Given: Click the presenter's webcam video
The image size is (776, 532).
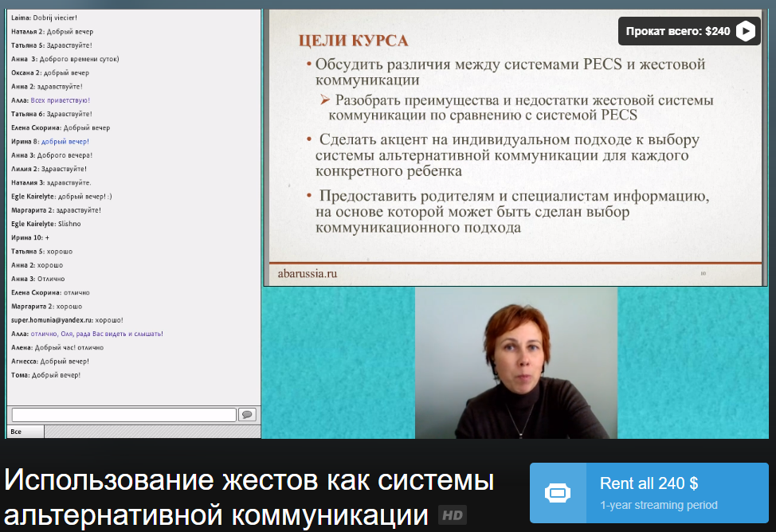Looking at the screenshot, I should [x=515, y=363].
